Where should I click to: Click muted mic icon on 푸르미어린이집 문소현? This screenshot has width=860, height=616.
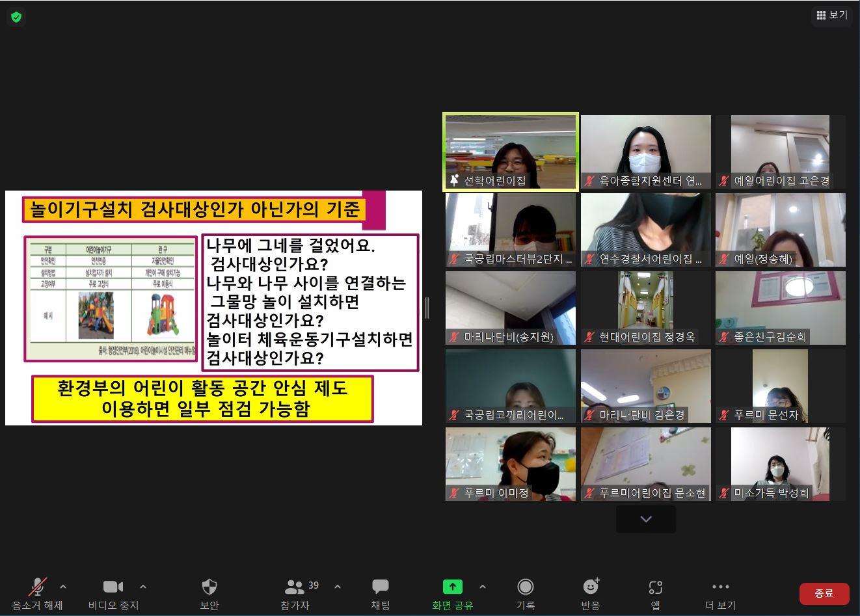click(x=589, y=493)
